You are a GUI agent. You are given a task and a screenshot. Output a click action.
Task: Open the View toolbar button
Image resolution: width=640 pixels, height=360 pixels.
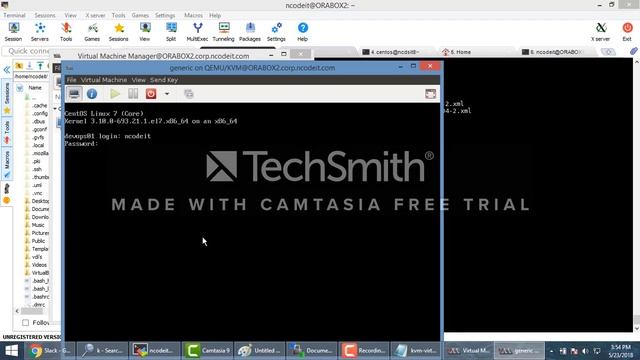click(145, 32)
